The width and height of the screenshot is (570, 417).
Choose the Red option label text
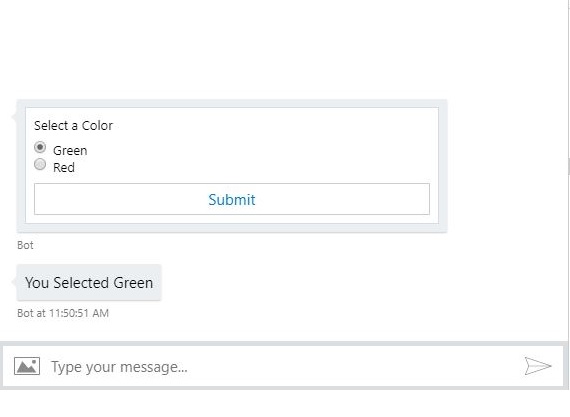tap(64, 168)
